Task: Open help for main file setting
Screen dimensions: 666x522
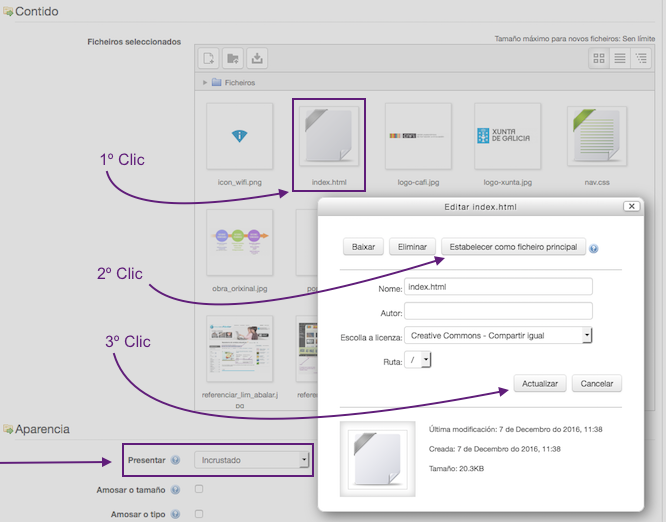Action: pos(594,248)
